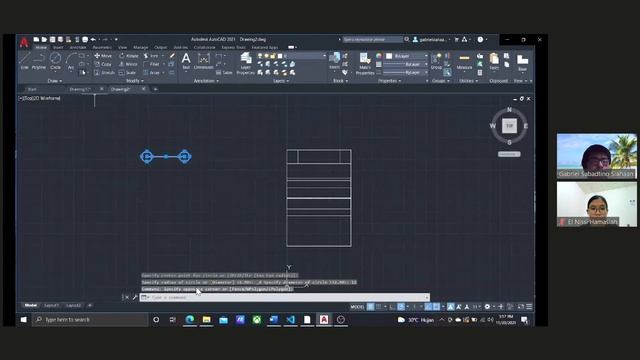
Task: Open Microsoft Edge from the taskbar
Action: click(189, 320)
